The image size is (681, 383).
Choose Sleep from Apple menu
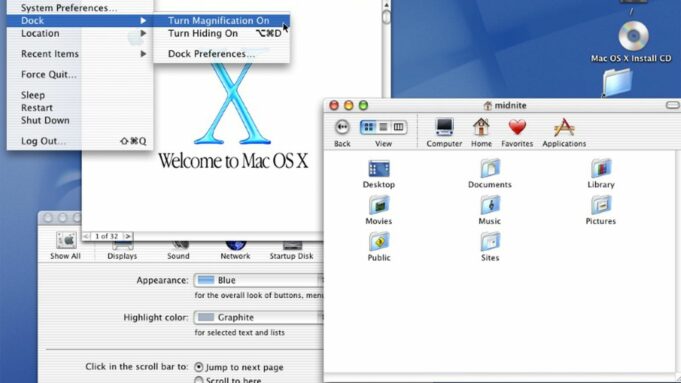(x=80, y=95)
